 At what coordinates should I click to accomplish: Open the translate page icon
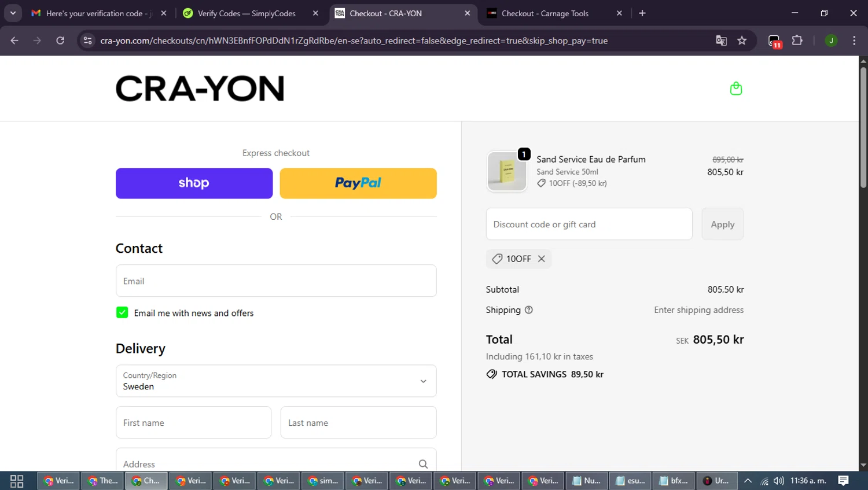[x=721, y=40]
